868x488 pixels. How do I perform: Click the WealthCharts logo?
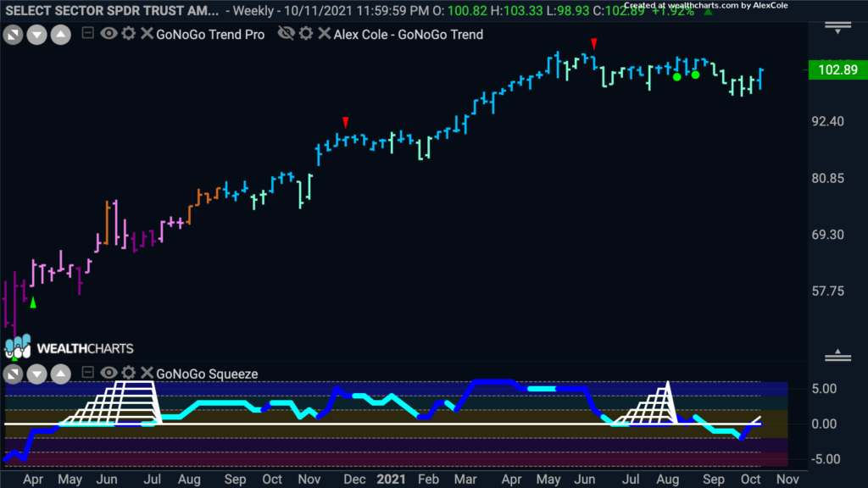tap(70, 348)
